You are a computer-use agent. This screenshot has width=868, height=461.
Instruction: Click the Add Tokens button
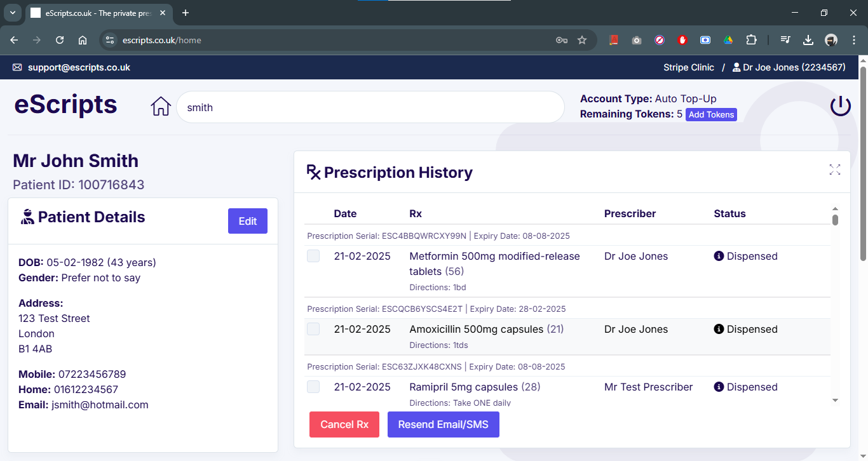tap(711, 115)
